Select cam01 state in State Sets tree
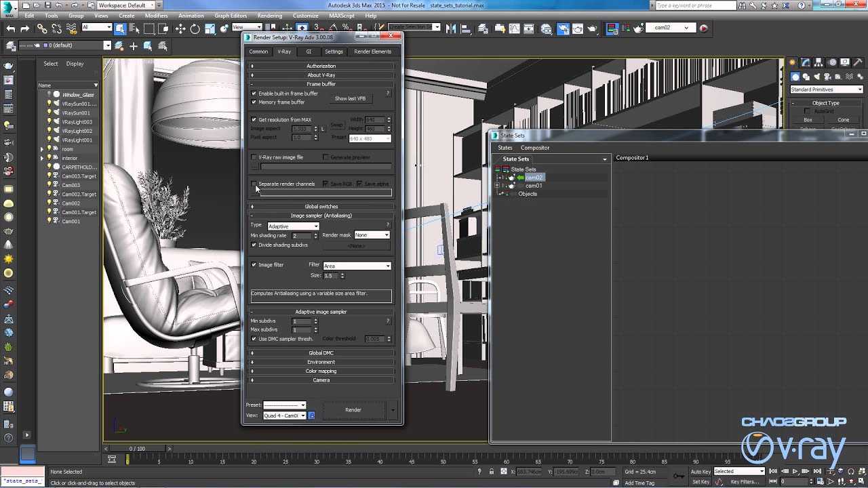 coord(534,186)
